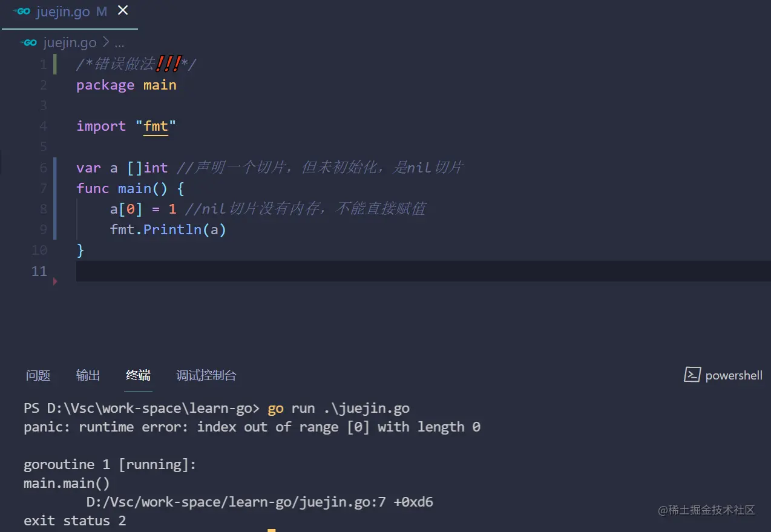Click the Println function call
The width and height of the screenshot is (771, 532).
(172, 229)
